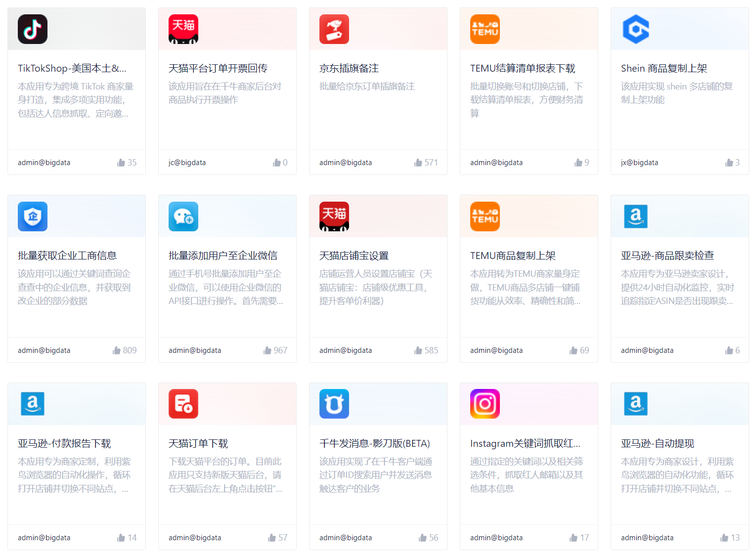Open the 京东插旗备注 app title
This screenshot has height=558, width=756.
point(349,68)
